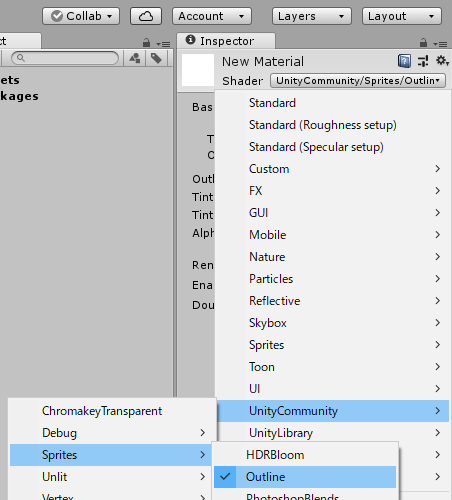This screenshot has width=452, height=500.
Task: Select the HDRBloom sprite shader
Action: point(305,455)
